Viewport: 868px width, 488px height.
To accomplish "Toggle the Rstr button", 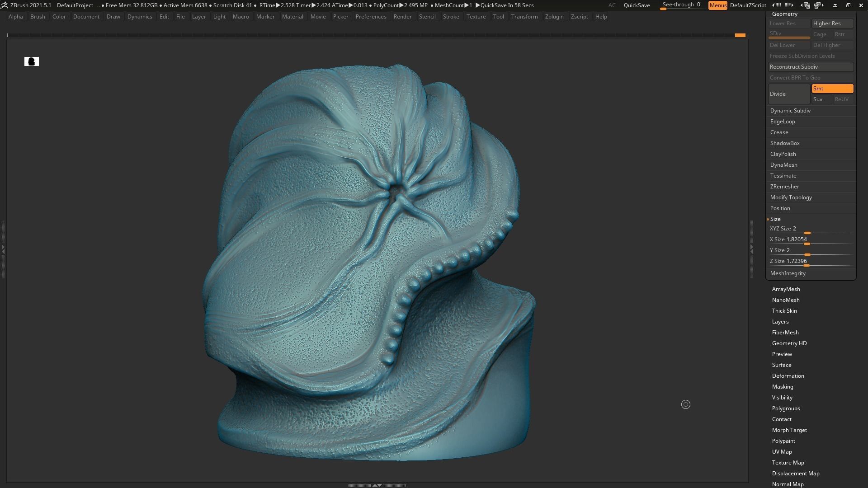I will (843, 34).
